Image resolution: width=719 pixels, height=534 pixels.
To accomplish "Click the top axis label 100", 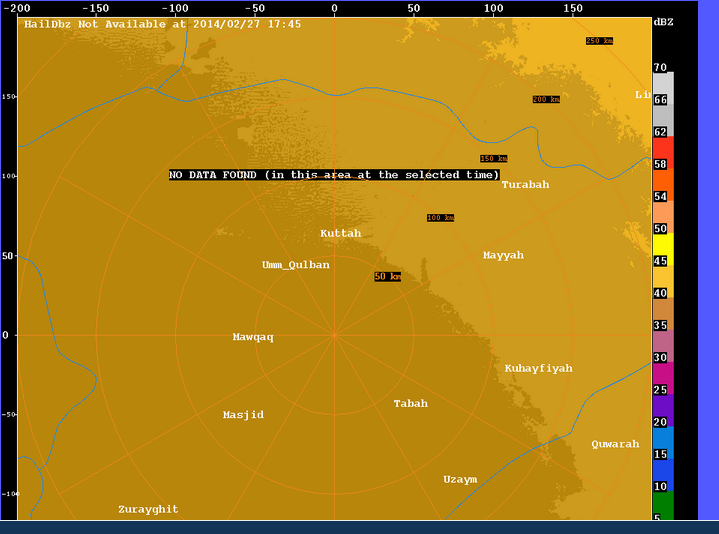I will pyautogui.click(x=493, y=8).
